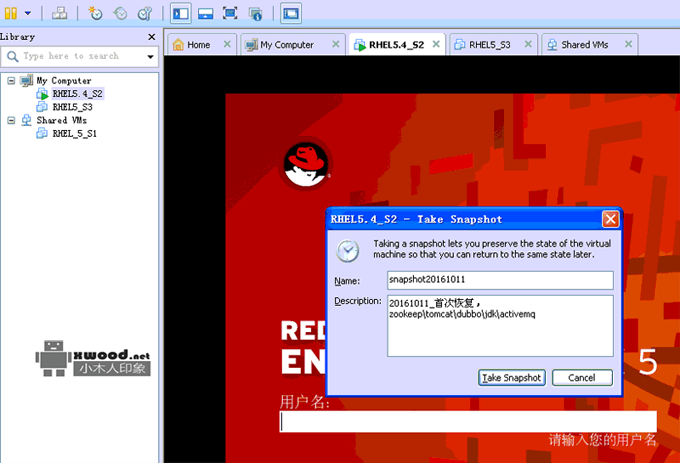Collapse the My Computer tree node

tap(11, 81)
